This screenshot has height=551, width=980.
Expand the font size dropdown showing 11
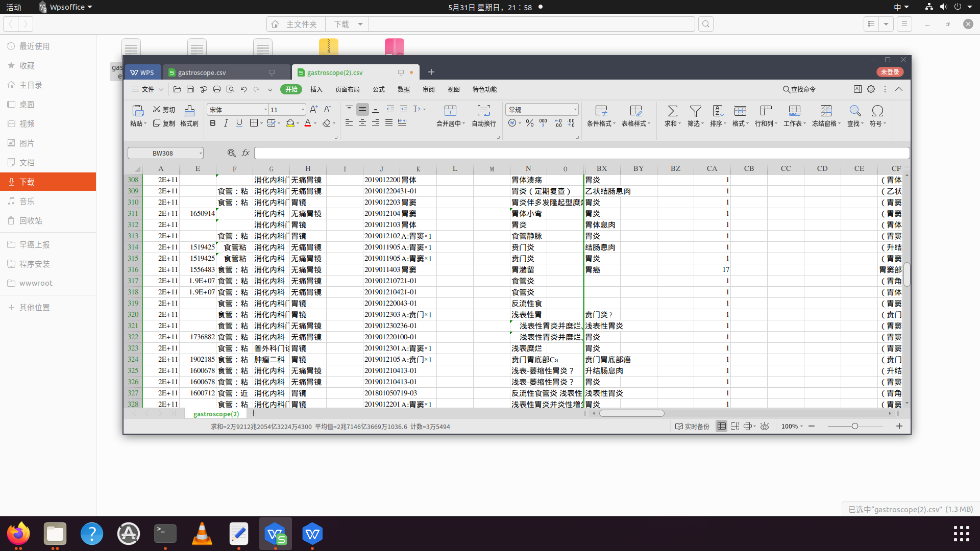coord(302,109)
